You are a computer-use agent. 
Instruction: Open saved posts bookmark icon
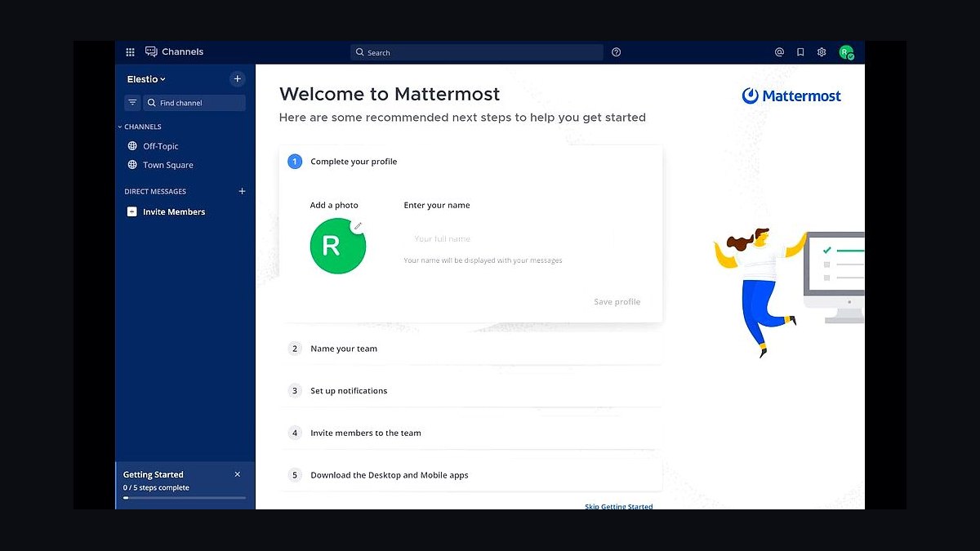pos(800,52)
